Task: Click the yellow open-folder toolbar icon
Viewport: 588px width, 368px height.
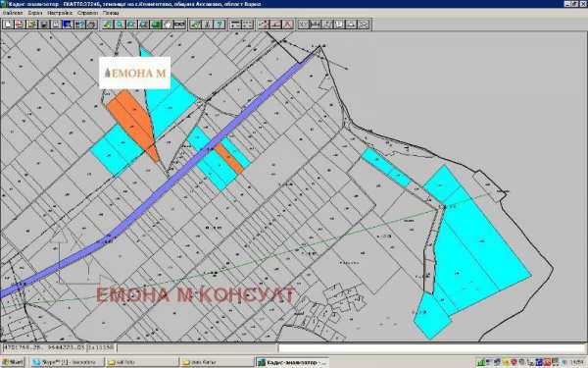Action: 32,25
